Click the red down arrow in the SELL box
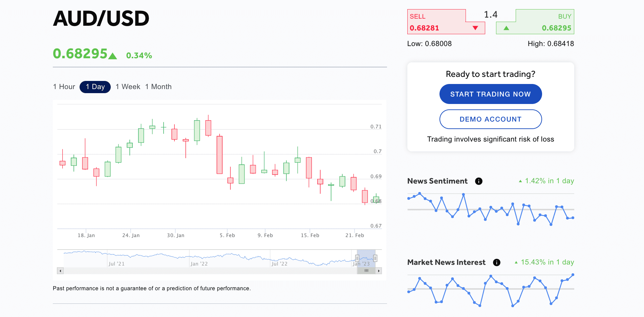This screenshot has height=317, width=644. pos(475,28)
